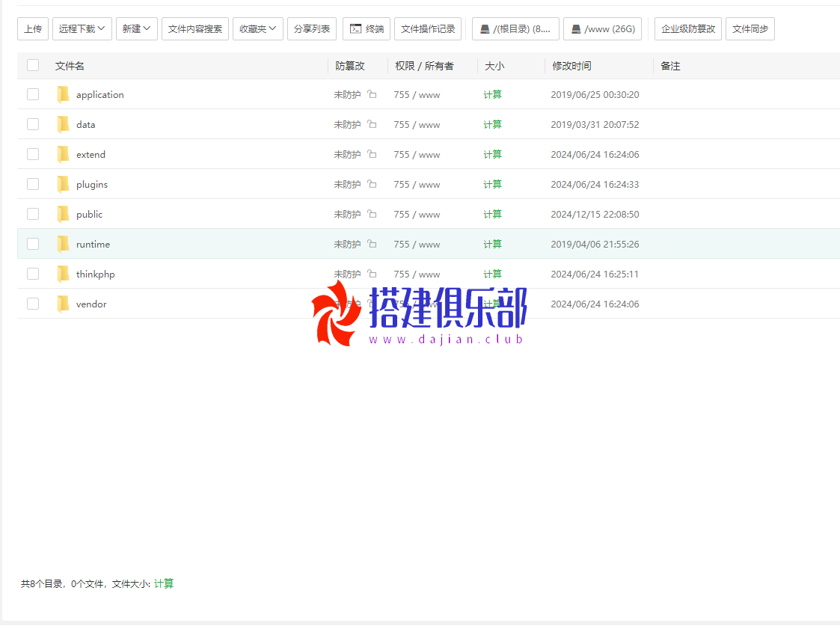Open the data folder icon

64,124
